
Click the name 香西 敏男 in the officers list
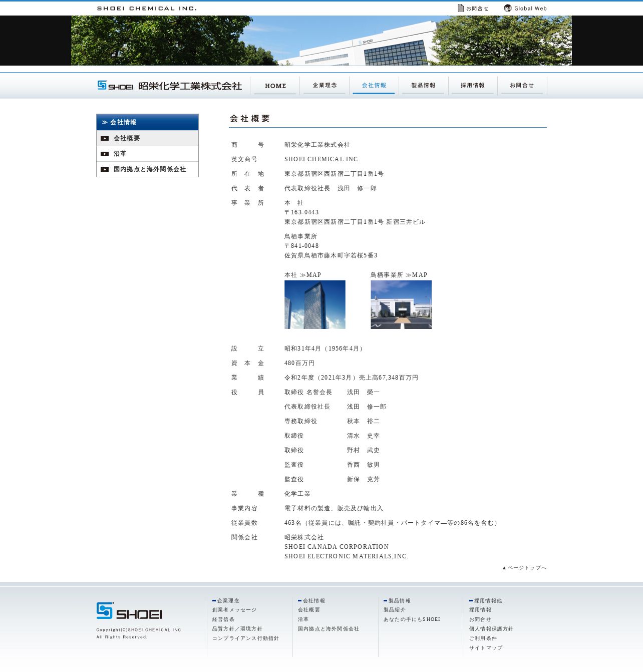click(x=363, y=465)
